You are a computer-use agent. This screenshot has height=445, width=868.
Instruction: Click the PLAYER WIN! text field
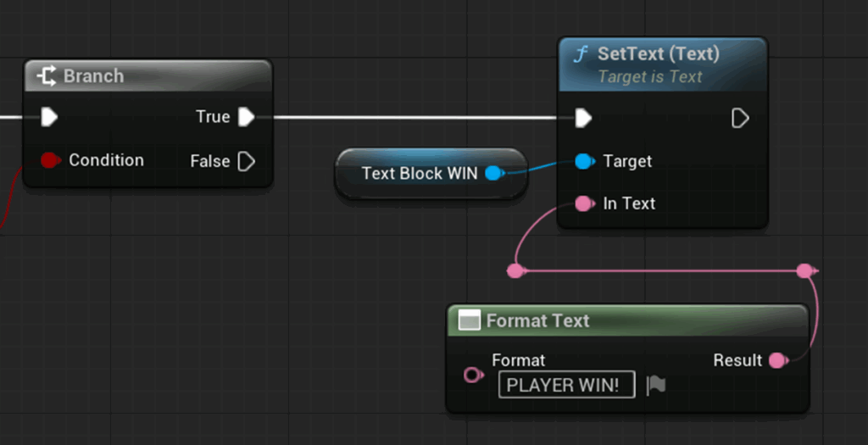click(x=566, y=385)
